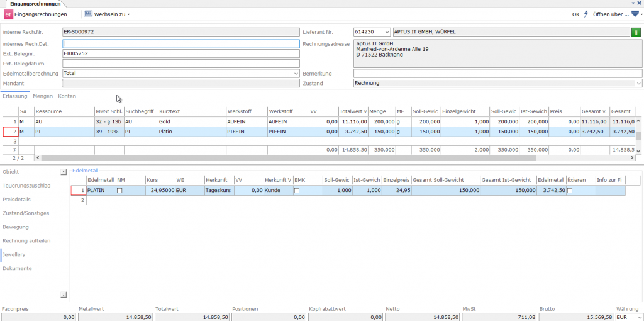Click the Brutto total 15.569,58
The width and height of the screenshot is (644, 321).
(x=577, y=317)
